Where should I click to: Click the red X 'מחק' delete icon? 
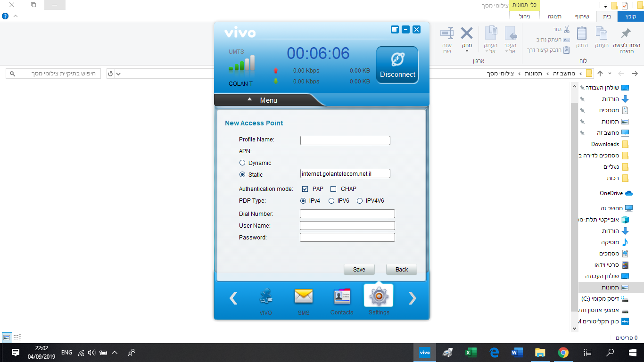point(467,33)
